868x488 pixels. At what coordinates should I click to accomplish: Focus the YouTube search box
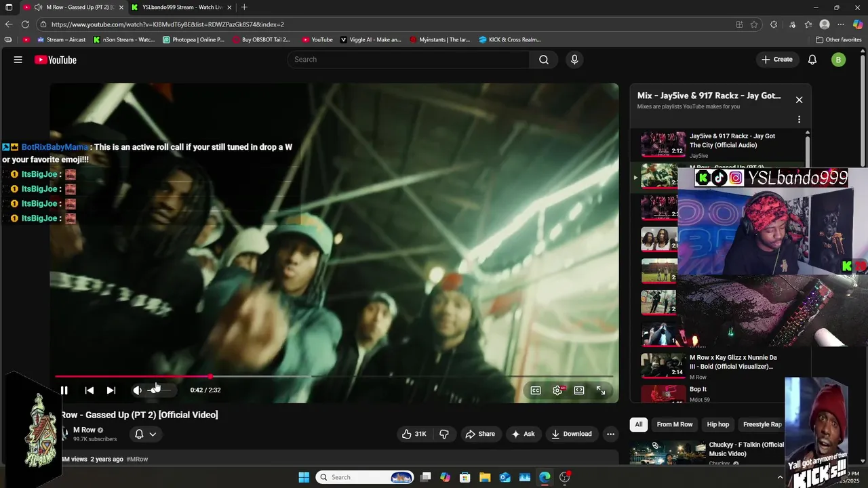pyautogui.click(x=408, y=60)
